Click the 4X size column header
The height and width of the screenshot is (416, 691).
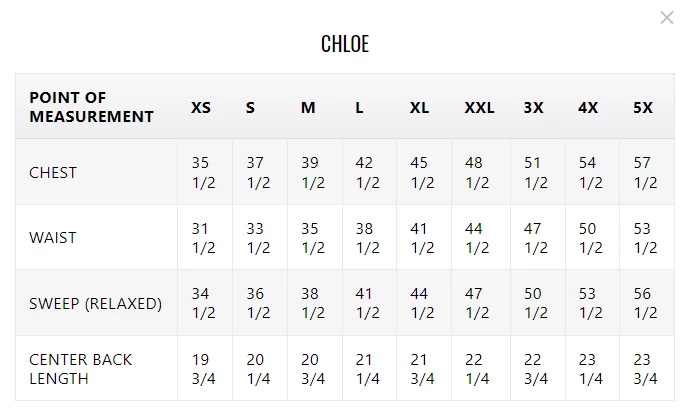click(x=588, y=107)
